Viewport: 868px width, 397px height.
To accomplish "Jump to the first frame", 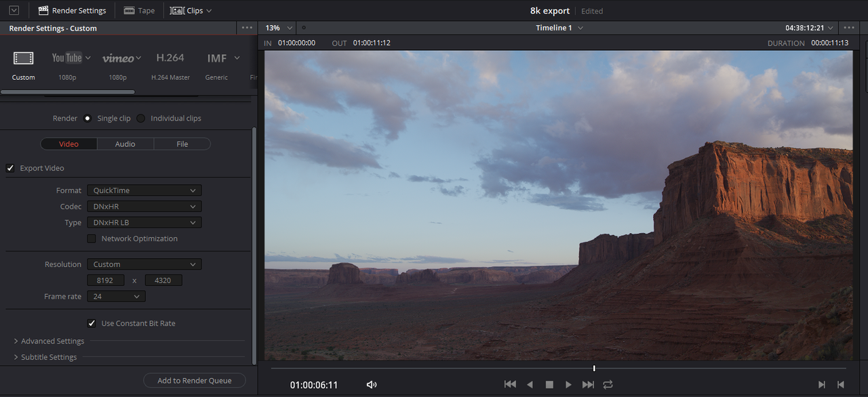I will pyautogui.click(x=510, y=384).
